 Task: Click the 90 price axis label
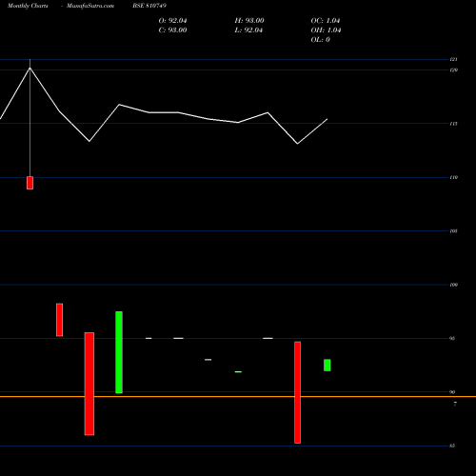coord(452,392)
